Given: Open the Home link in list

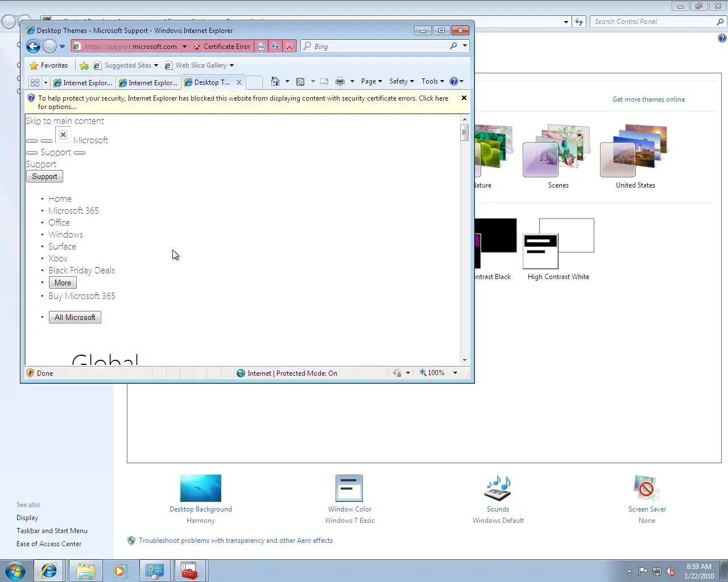Looking at the screenshot, I should click(x=60, y=199).
